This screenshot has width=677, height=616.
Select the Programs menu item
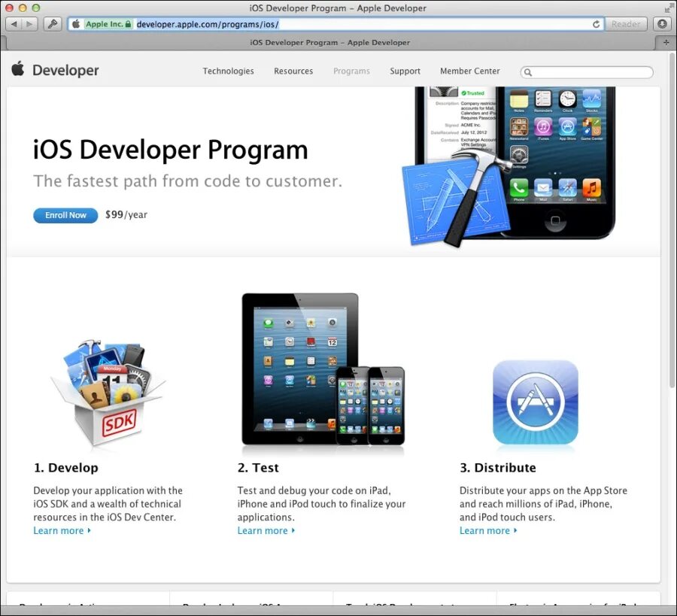tap(351, 71)
